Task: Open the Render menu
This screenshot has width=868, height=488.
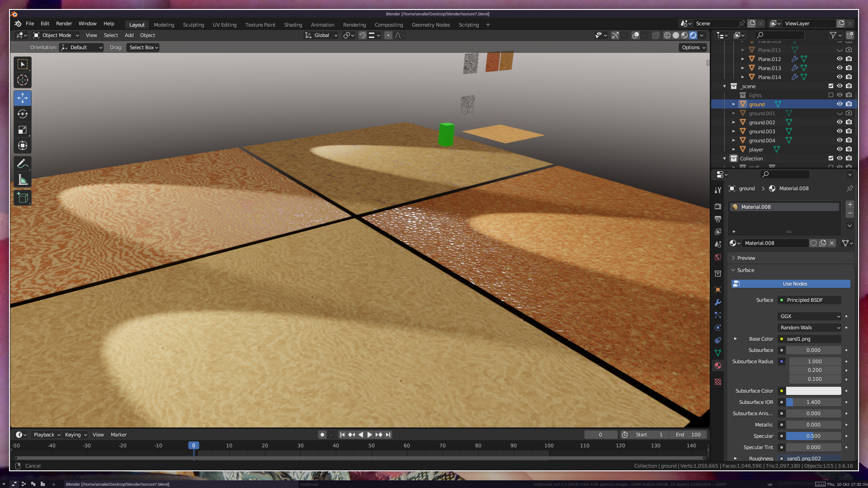Action: [64, 23]
